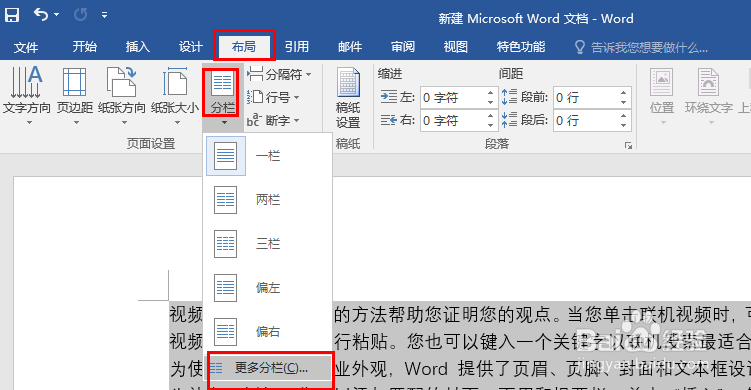
Task: Select the 一栏 one column option
Action: (x=268, y=156)
